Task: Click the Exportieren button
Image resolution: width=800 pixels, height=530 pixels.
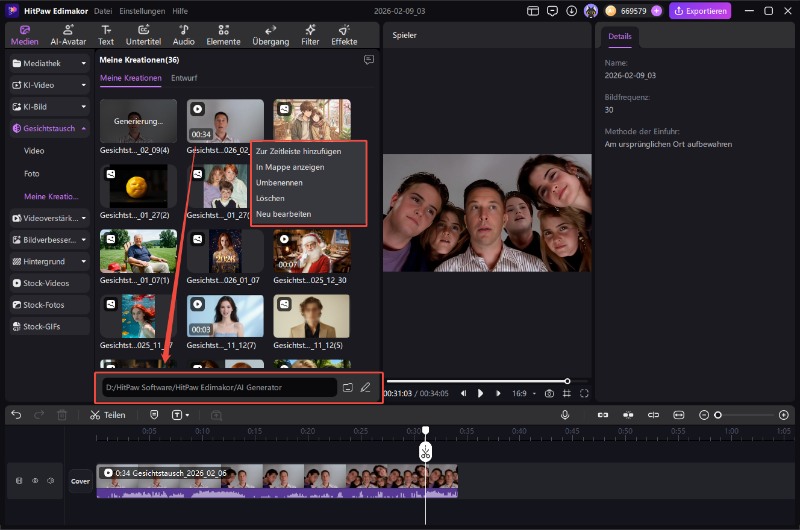Action: click(x=700, y=11)
